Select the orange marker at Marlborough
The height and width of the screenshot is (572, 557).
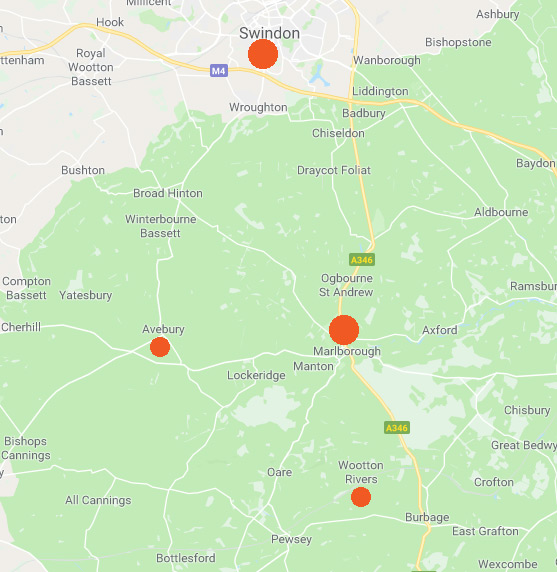click(x=344, y=330)
